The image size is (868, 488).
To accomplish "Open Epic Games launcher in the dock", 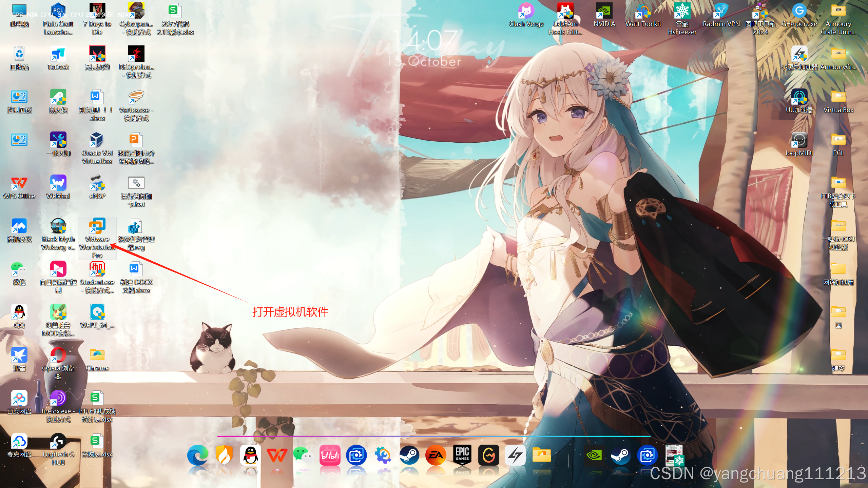I will (x=462, y=455).
